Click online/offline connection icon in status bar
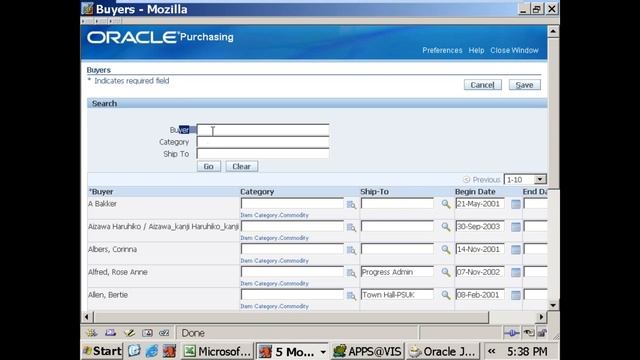The width and height of the screenshot is (640, 360). tap(511, 333)
